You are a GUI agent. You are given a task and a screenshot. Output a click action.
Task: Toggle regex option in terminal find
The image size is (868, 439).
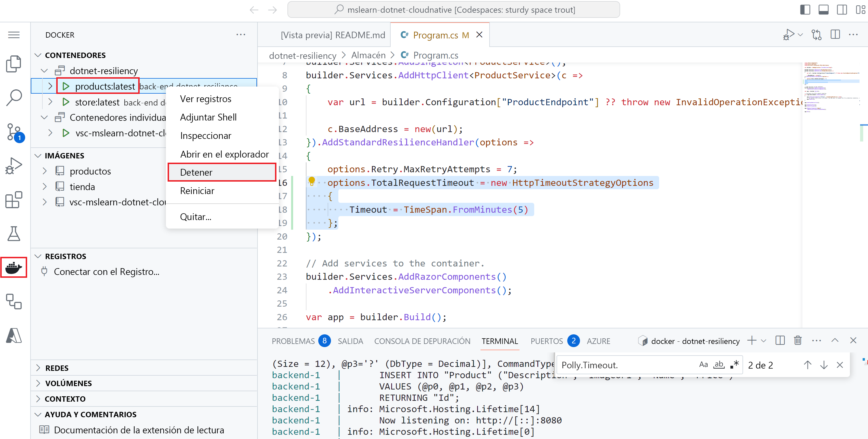coord(735,365)
